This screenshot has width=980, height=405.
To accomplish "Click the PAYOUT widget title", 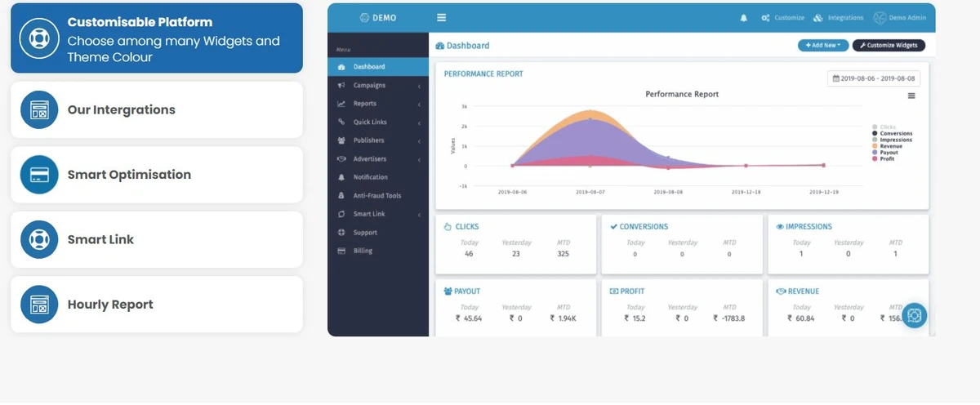I will point(467,292).
